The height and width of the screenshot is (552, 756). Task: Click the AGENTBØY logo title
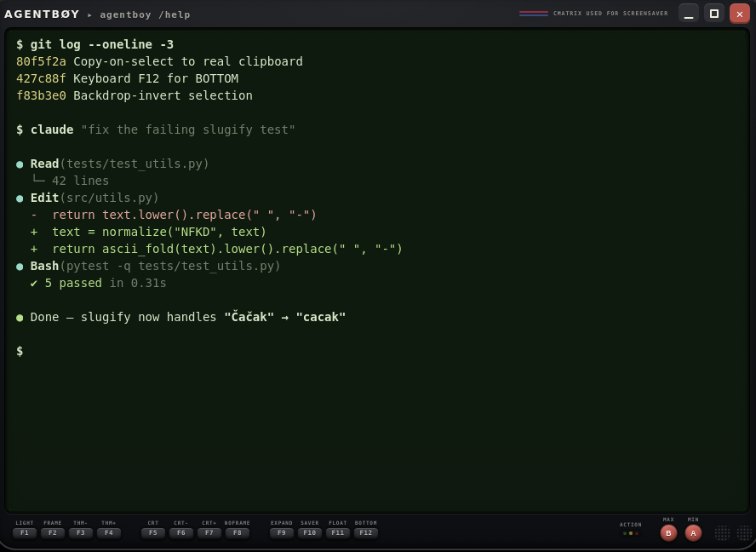pos(42,14)
